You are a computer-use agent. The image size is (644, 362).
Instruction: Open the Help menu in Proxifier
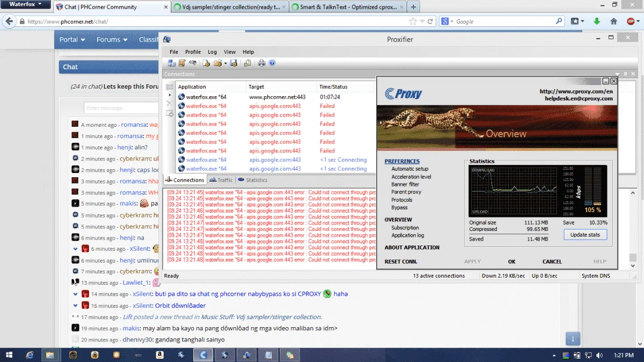(248, 52)
